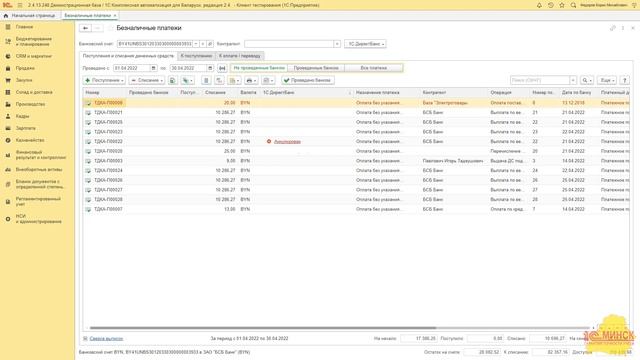Image resolution: width=640 pixels, height=360 pixels.
Task: Open CRM и маркетинг section
Action: tap(33, 56)
